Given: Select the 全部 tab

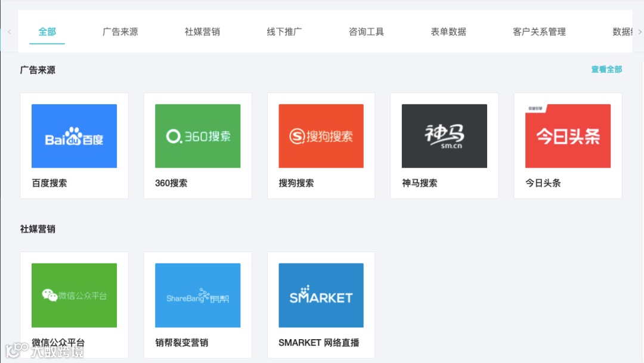Looking at the screenshot, I should pos(47,32).
